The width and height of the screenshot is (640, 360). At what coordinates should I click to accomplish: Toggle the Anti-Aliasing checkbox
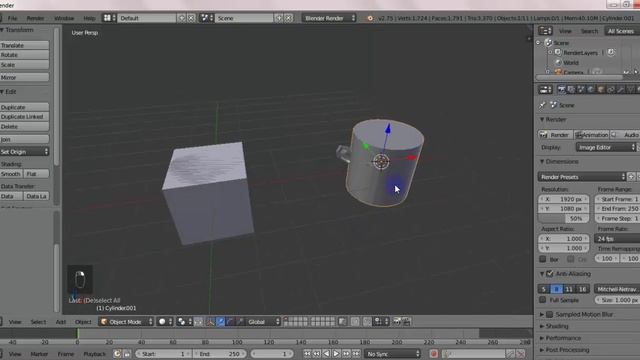tap(550, 273)
